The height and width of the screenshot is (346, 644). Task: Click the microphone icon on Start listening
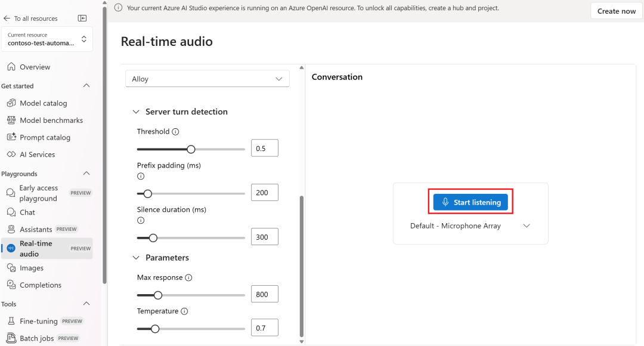tap(445, 202)
